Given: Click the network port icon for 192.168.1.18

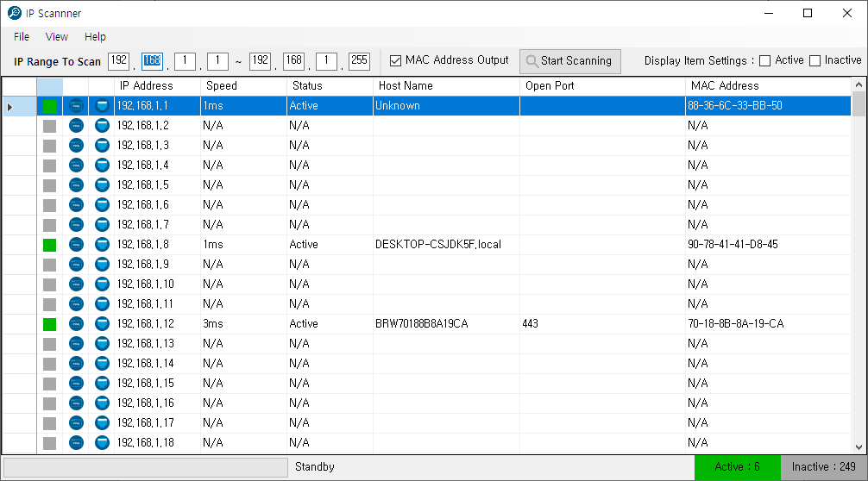Looking at the screenshot, I should click(x=102, y=443).
